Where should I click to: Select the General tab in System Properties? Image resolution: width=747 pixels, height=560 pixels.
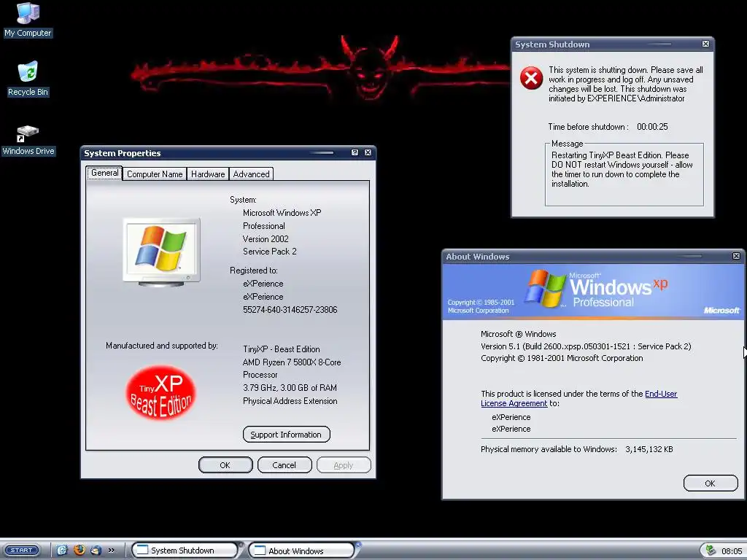coord(104,173)
